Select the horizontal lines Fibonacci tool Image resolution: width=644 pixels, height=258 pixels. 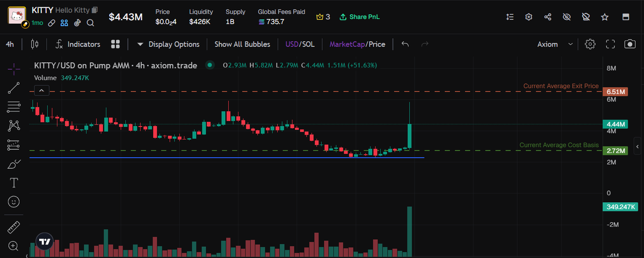13,107
